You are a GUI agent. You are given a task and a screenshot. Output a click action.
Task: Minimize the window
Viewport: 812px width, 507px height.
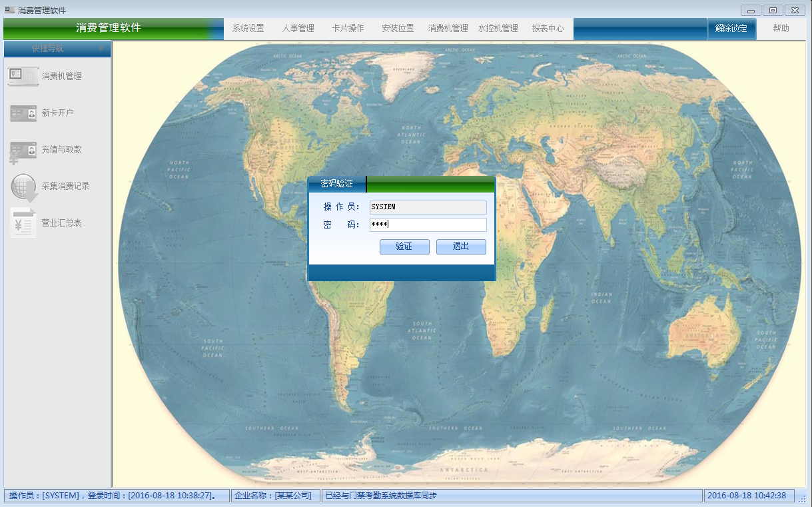coord(751,10)
